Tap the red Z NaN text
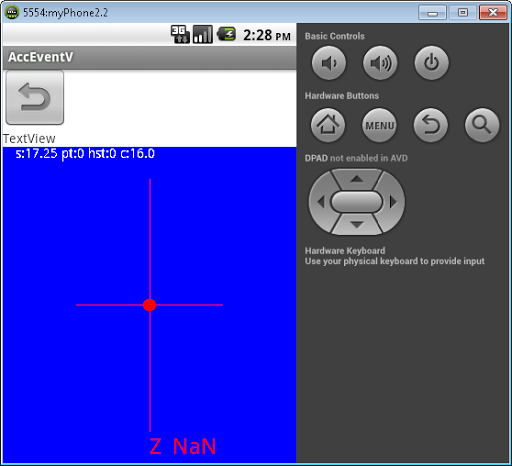This screenshot has height=466, width=512. coord(183,446)
